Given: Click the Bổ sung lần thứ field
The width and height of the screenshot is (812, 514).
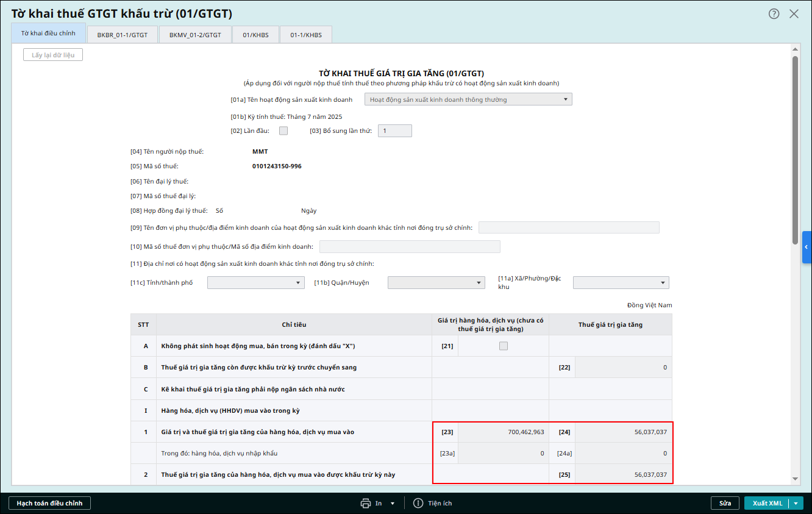Looking at the screenshot, I should tap(394, 130).
